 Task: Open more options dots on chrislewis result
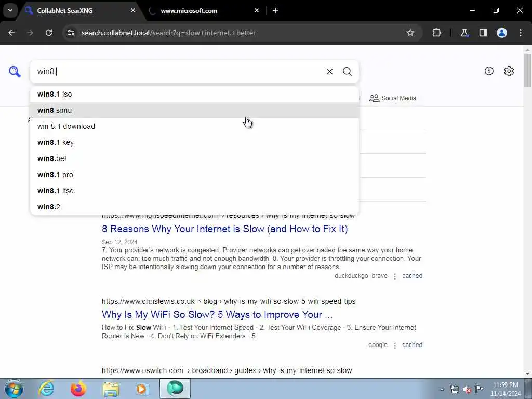point(395,345)
